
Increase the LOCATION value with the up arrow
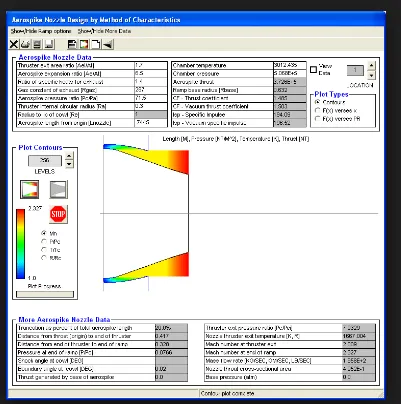click(x=371, y=65)
